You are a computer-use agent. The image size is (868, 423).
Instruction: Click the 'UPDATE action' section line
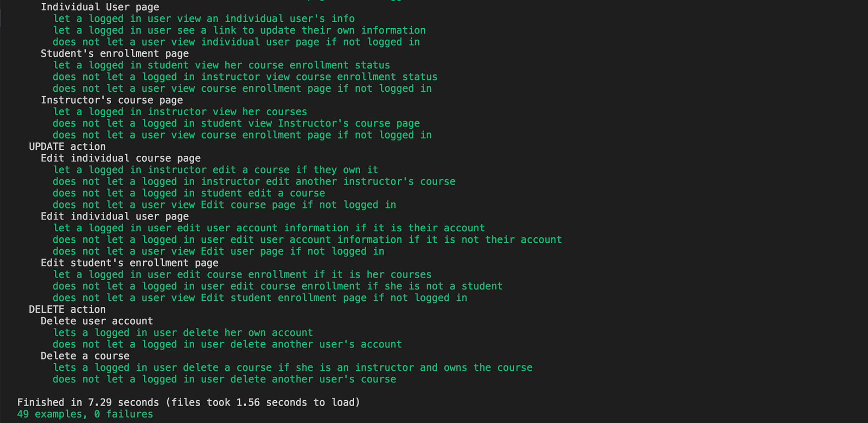pos(67,147)
